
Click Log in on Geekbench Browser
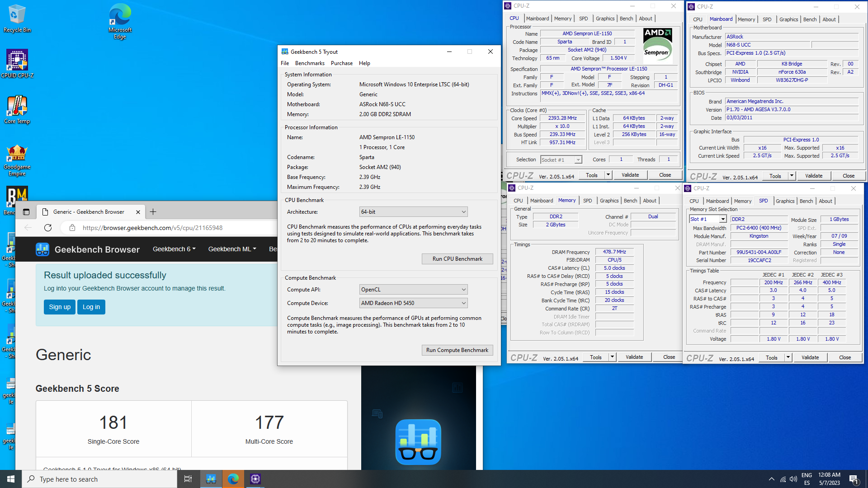pyautogui.click(x=91, y=307)
